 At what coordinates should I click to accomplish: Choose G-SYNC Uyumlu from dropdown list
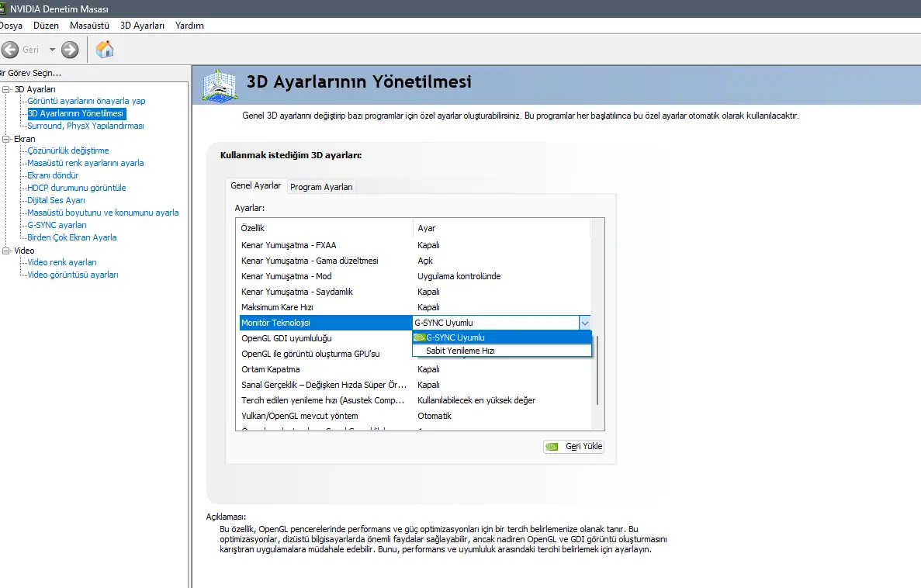502,337
